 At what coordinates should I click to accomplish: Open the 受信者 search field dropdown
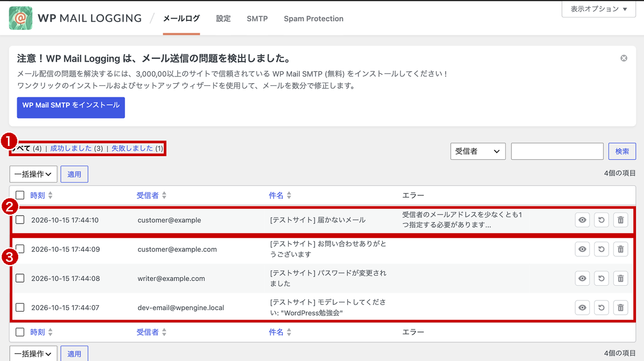pos(478,151)
